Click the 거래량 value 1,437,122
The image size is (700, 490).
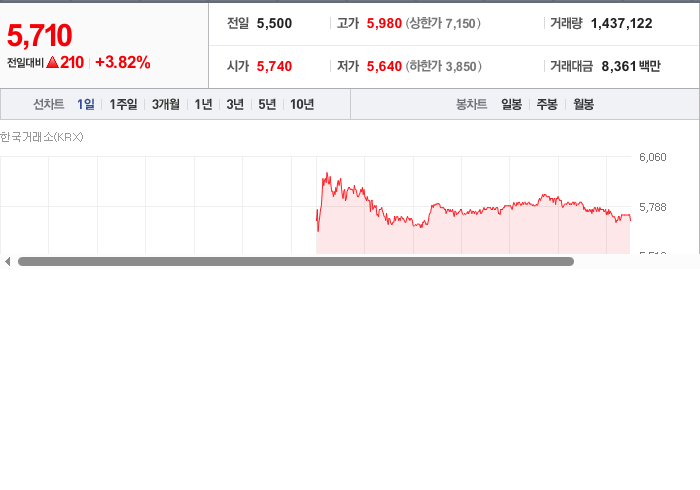pyautogui.click(x=621, y=23)
